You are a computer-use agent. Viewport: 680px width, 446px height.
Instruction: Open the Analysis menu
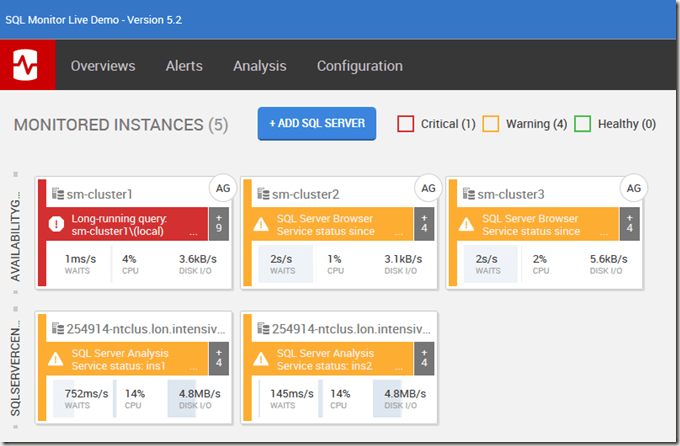260,66
